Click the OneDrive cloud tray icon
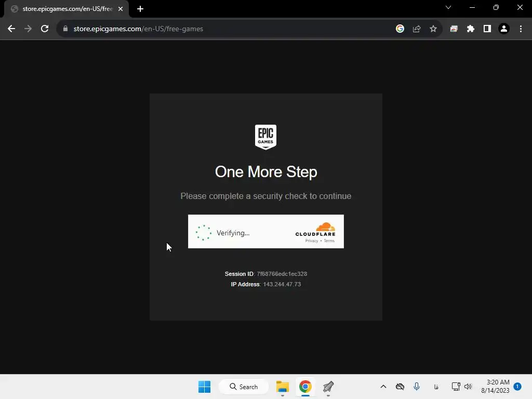Viewport: 532px width, 399px height. point(400,387)
